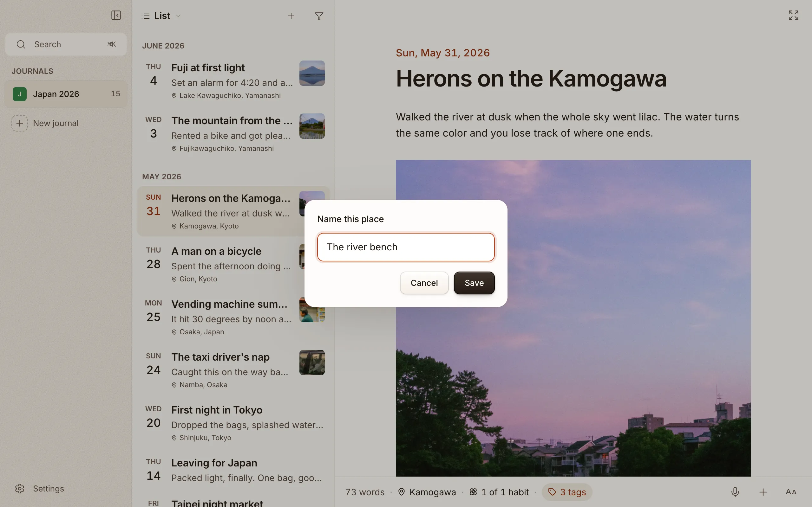Save the place name

[474, 283]
